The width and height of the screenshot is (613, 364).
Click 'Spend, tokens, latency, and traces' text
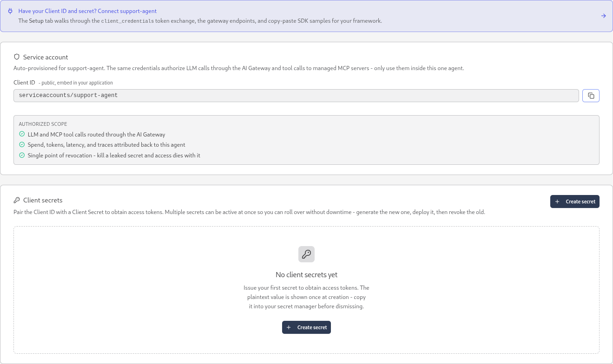pyautogui.click(x=106, y=145)
